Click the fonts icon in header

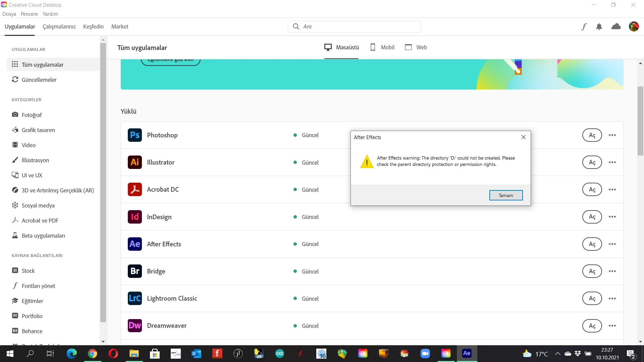tap(584, 26)
